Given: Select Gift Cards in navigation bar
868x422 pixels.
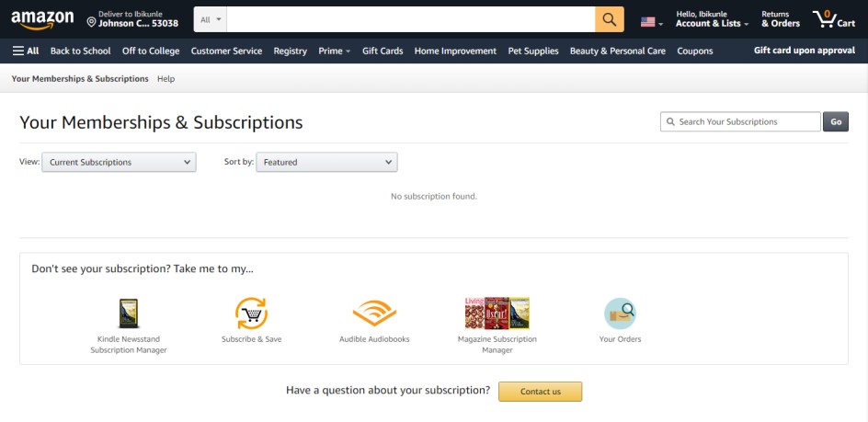Looking at the screenshot, I should pyautogui.click(x=383, y=51).
